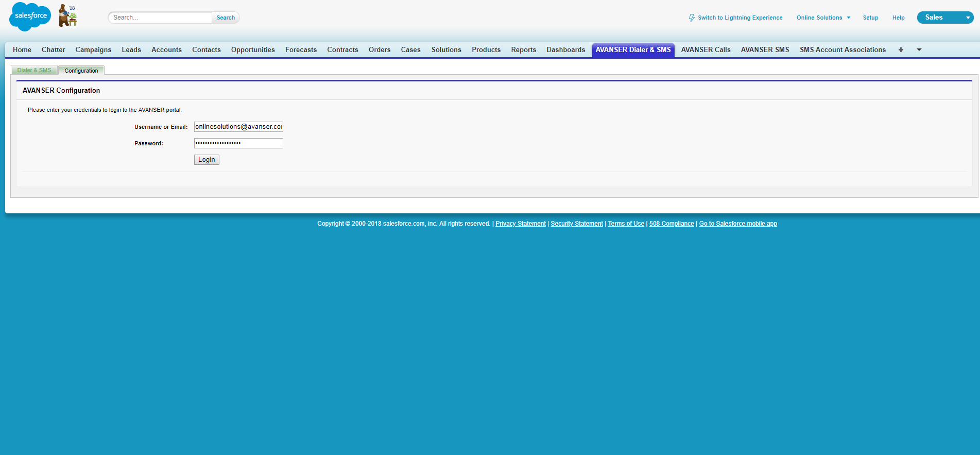Click Go to Salesforce mobile app link

738,224
